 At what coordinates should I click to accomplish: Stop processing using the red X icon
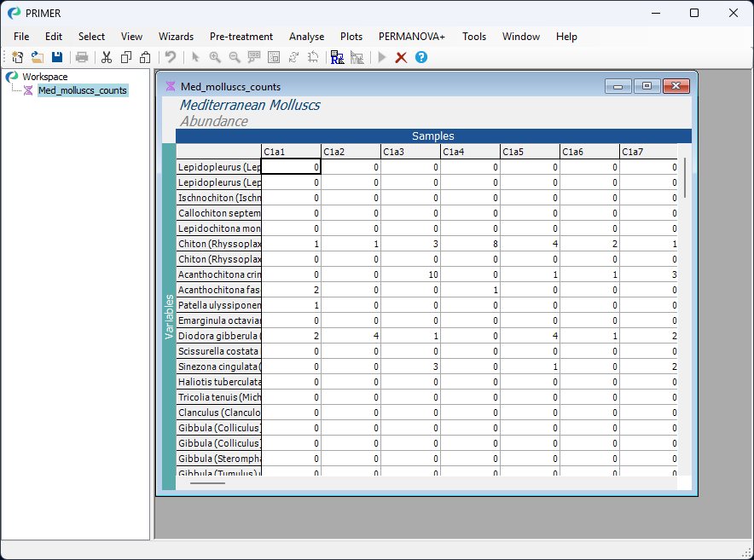(x=401, y=57)
